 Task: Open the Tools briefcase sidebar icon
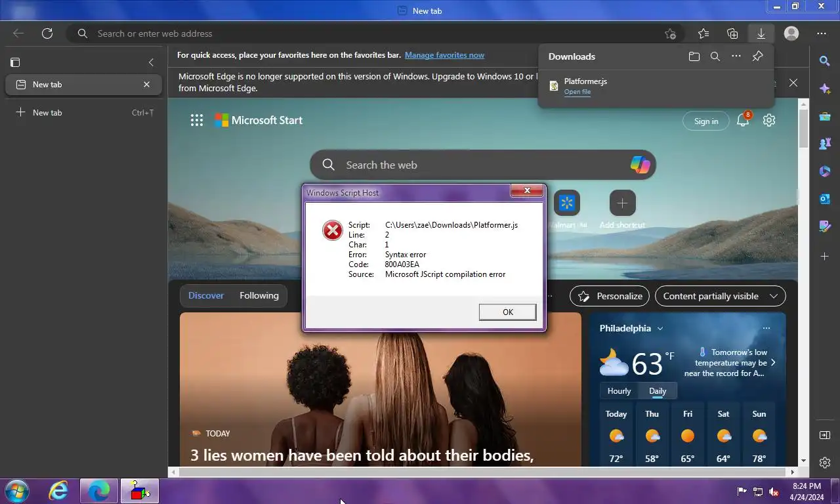[825, 116]
